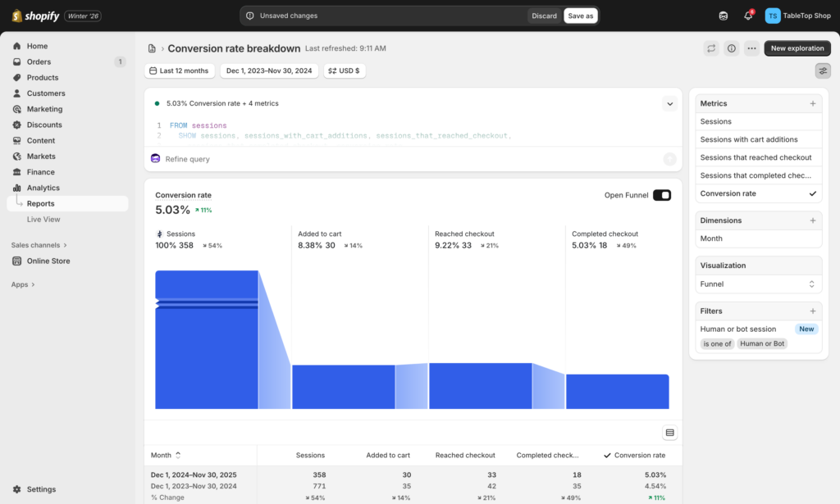Add a metric with the Metrics plus icon
The width and height of the screenshot is (840, 504).
813,103
